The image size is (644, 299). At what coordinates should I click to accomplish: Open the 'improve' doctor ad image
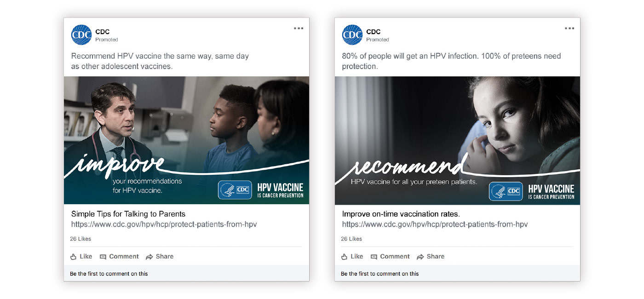(x=186, y=140)
